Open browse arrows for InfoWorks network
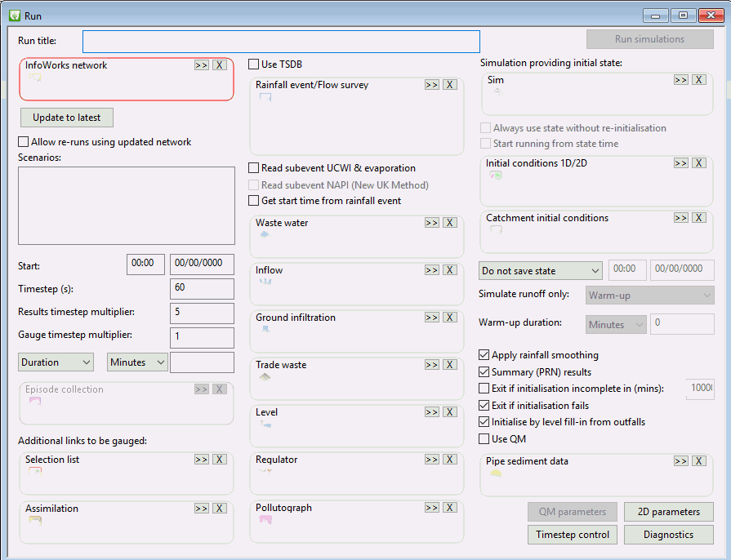 202,65
